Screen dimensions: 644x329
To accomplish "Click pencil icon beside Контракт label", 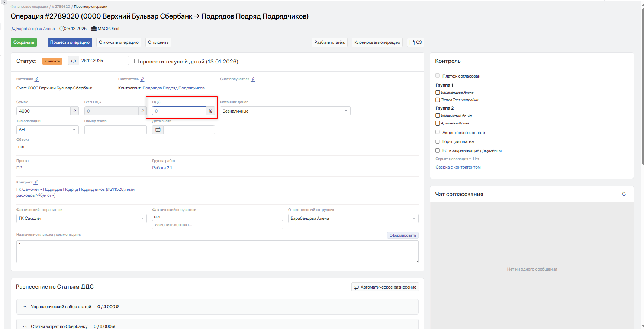I will [x=36, y=182].
